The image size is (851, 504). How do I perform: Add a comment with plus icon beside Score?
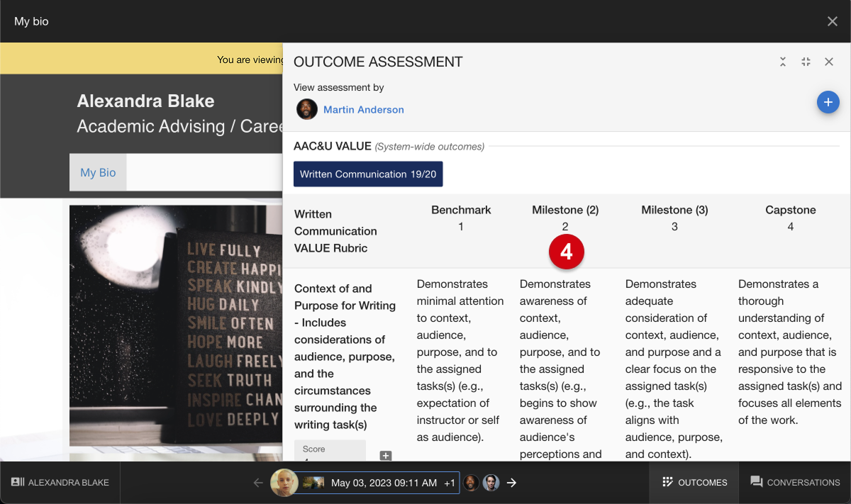pos(386,456)
